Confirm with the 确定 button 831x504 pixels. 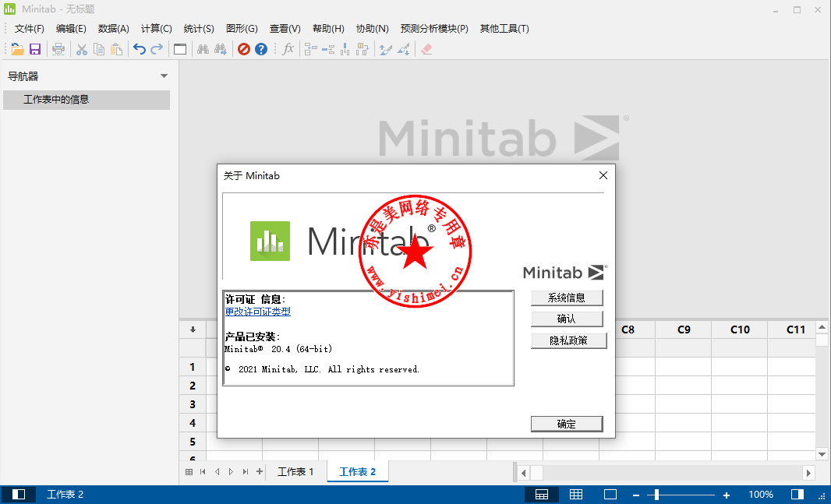(567, 424)
